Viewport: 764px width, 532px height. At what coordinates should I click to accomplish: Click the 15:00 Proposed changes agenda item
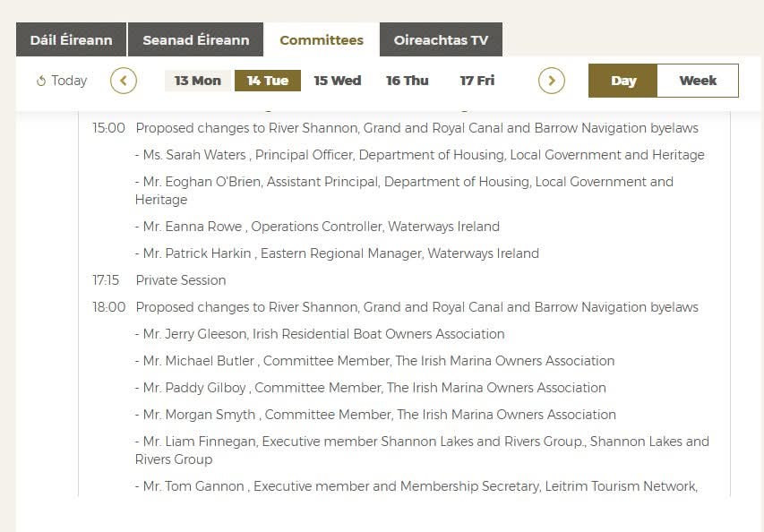pyautogui.click(x=417, y=128)
